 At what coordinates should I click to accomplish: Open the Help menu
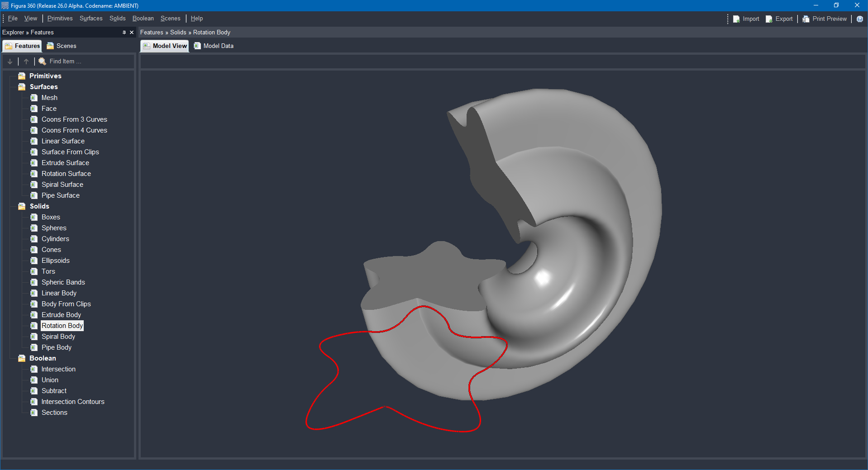[x=197, y=19]
